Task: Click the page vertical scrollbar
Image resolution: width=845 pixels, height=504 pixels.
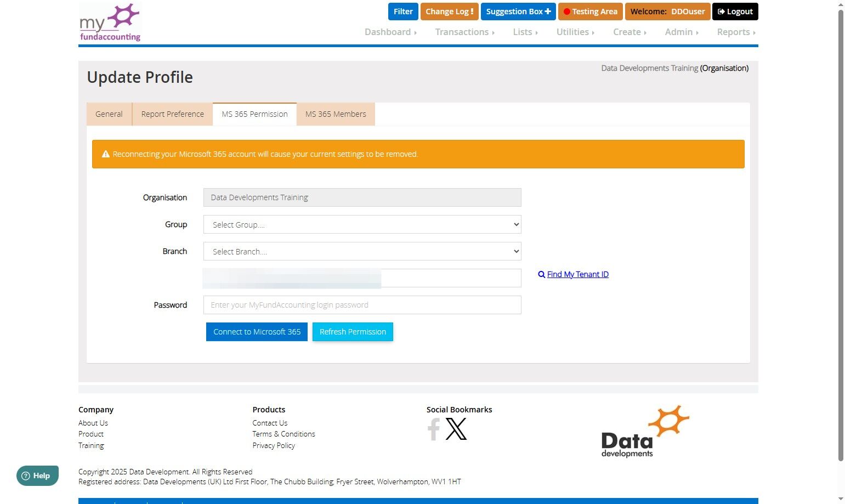Action: click(841, 236)
